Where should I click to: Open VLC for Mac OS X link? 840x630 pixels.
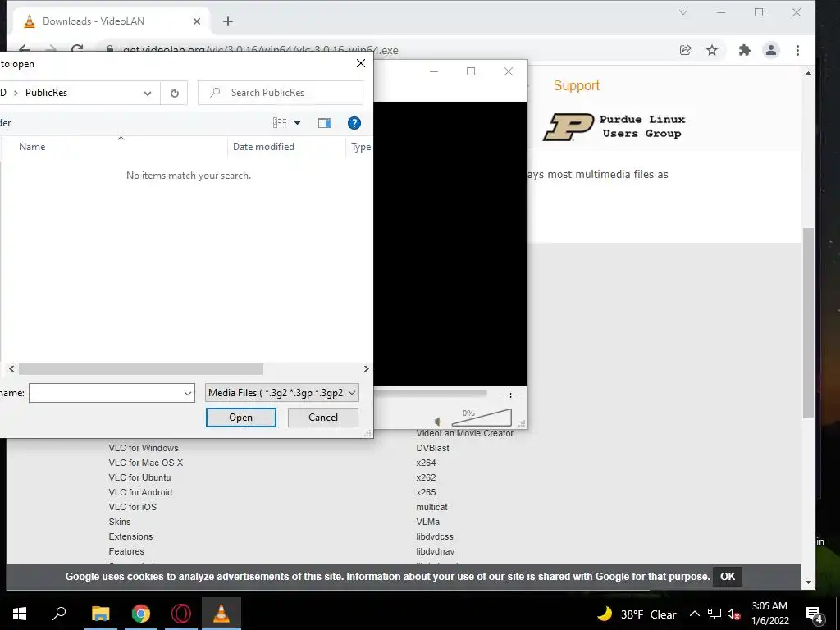[x=146, y=463]
